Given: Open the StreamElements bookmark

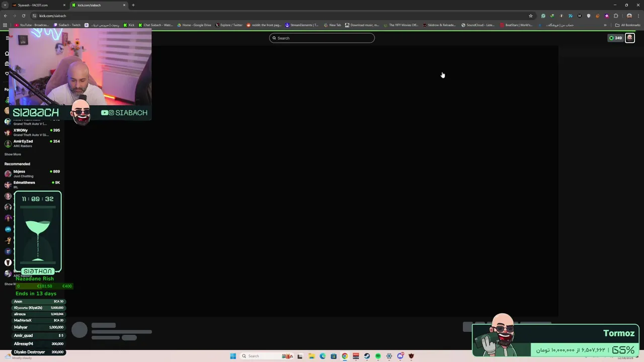Looking at the screenshot, I should [x=302, y=25].
